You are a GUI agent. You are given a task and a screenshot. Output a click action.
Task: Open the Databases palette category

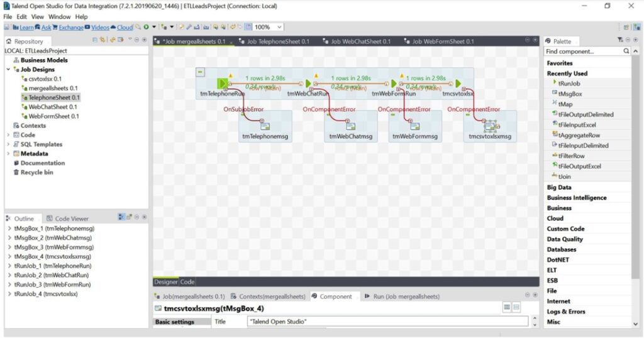[562, 249]
